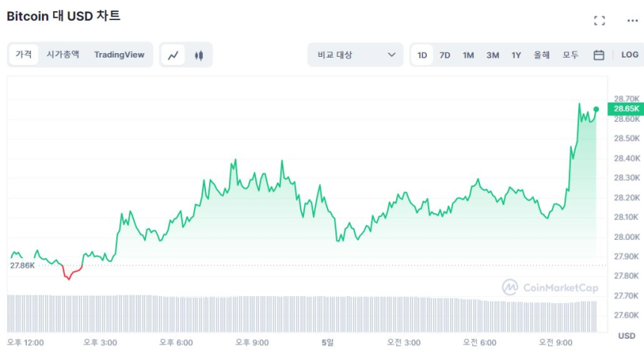Open the TradingView tab
Screen dimensions: 644x350
pos(119,55)
